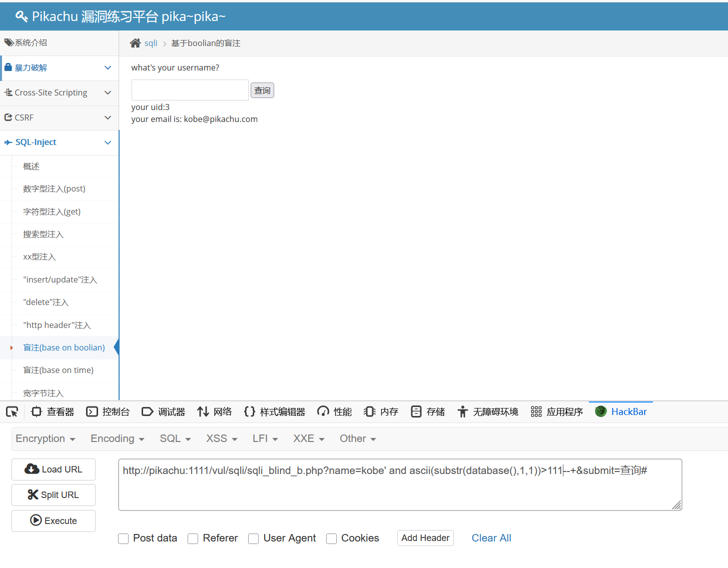Image resolution: width=728 pixels, height=568 pixels.
Task: Click the home icon in breadcrumb
Action: click(135, 43)
